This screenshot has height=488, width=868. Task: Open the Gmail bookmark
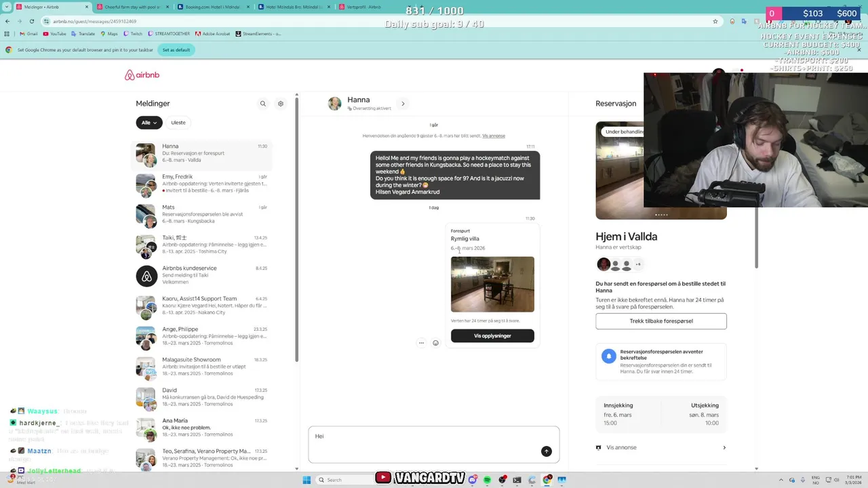(28, 34)
